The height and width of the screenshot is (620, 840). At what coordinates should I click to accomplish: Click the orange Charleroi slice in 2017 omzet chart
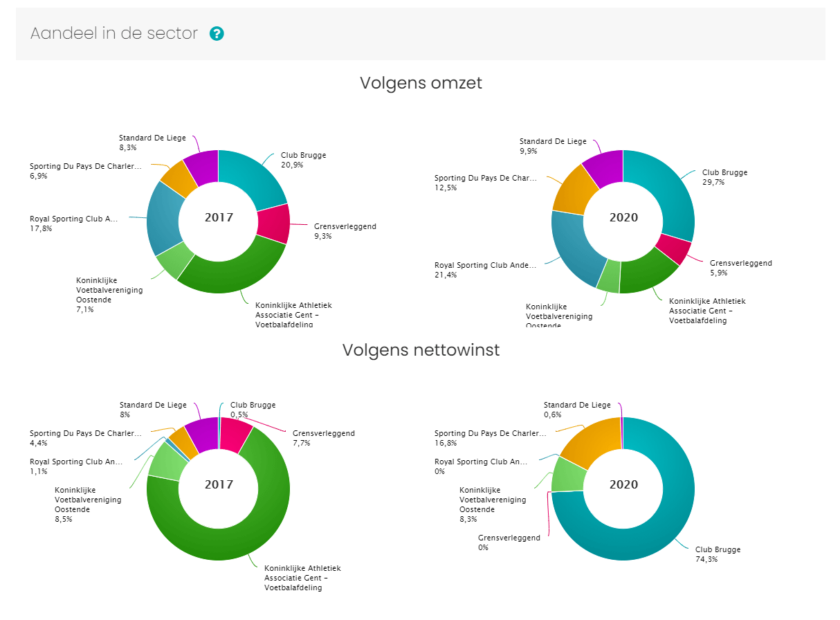point(180,178)
